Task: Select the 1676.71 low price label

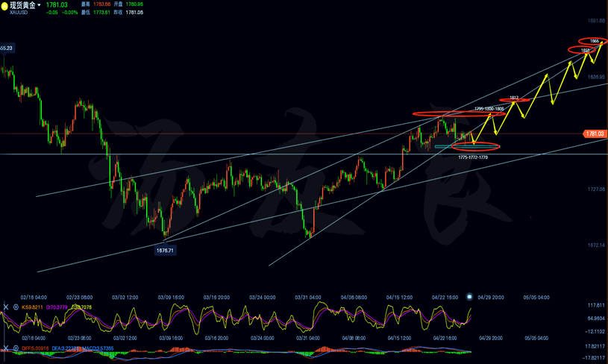Action: pyautogui.click(x=165, y=251)
